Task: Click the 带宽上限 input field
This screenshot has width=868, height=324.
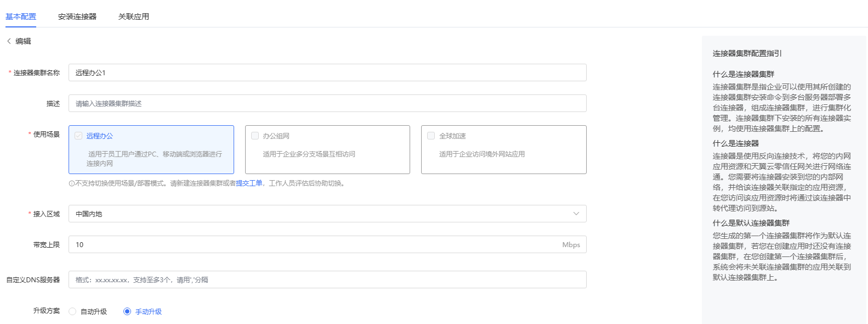Action: click(x=327, y=244)
